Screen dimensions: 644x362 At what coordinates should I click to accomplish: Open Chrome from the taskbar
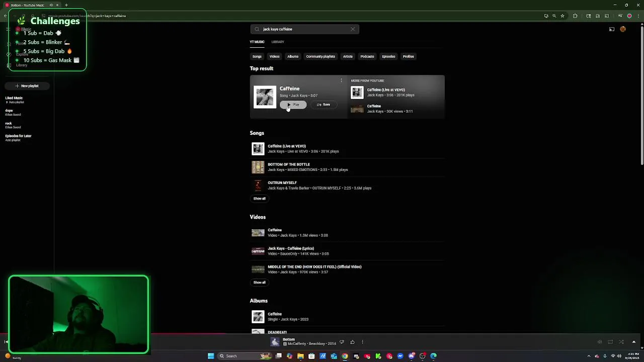click(345, 356)
